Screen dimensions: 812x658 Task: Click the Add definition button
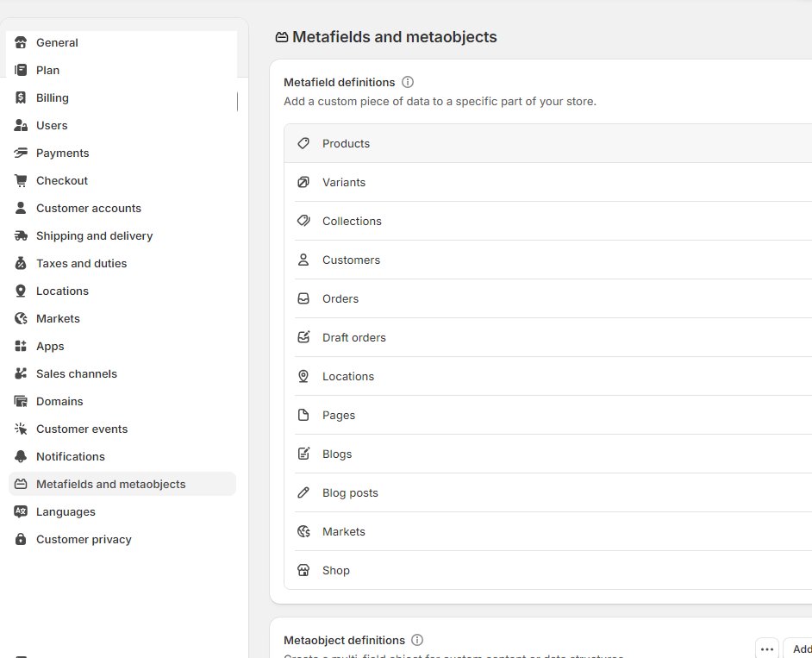click(799, 649)
